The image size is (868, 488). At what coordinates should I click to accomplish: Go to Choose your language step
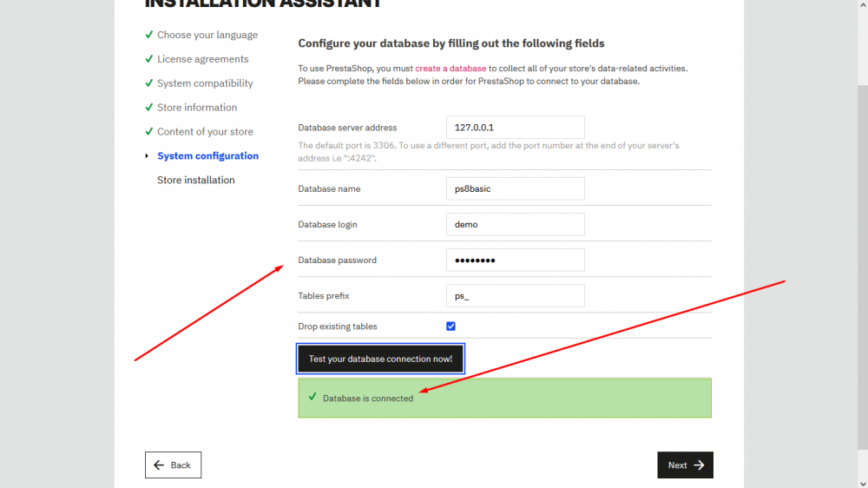click(207, 35)
